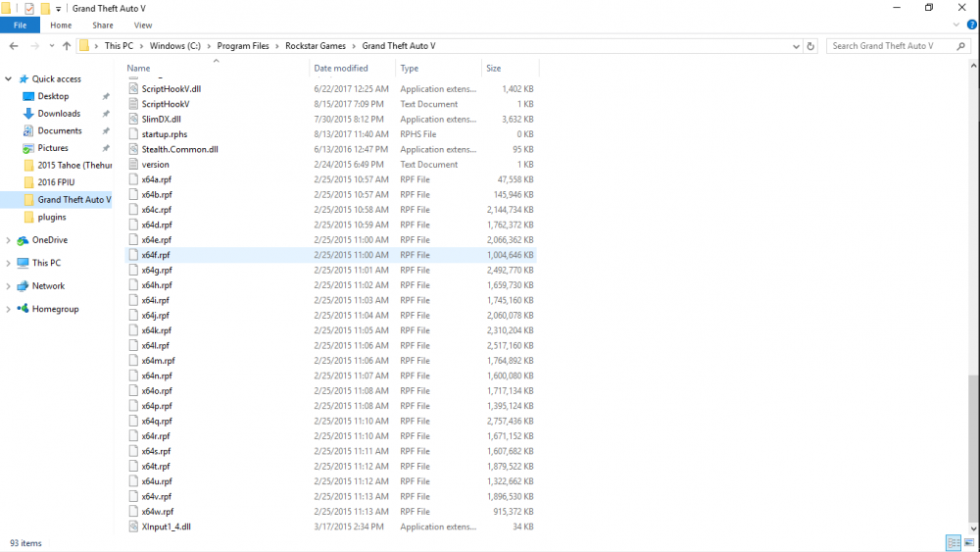Select Downloads in Quick access
Image resolution: width=980 pixels, height=552 pixels.
click(59, 113)
